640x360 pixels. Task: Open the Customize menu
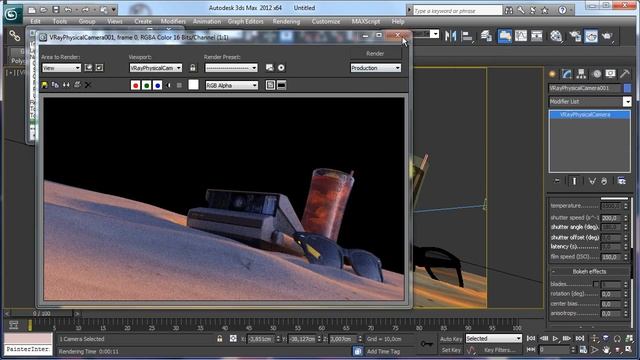[326, 21]
